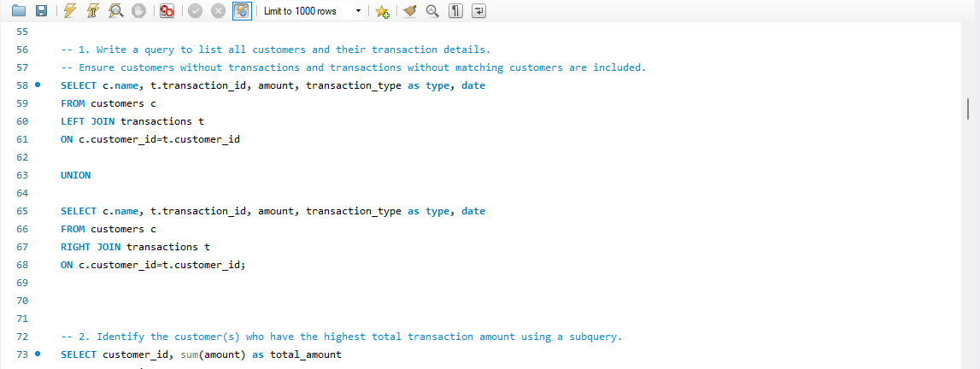This screenshot has width=980, height=369.
Task: Toggle continue-on-error red stop icon
Action: click(x=167, y=10)
